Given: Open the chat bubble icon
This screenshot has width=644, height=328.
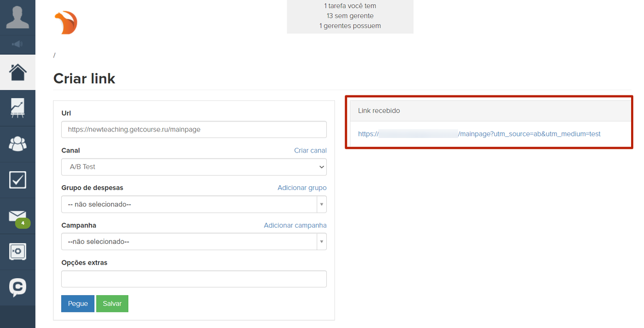Looking at the screenshot, I should click(17, 287).
